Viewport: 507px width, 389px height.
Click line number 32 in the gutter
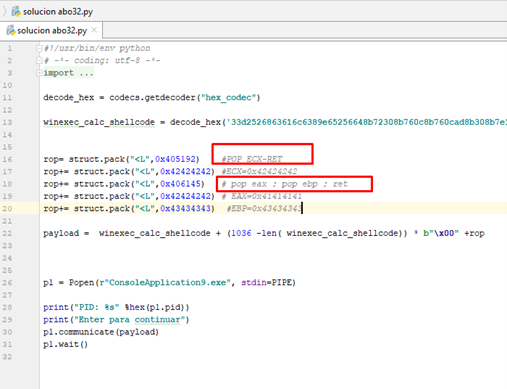(7, 357)
